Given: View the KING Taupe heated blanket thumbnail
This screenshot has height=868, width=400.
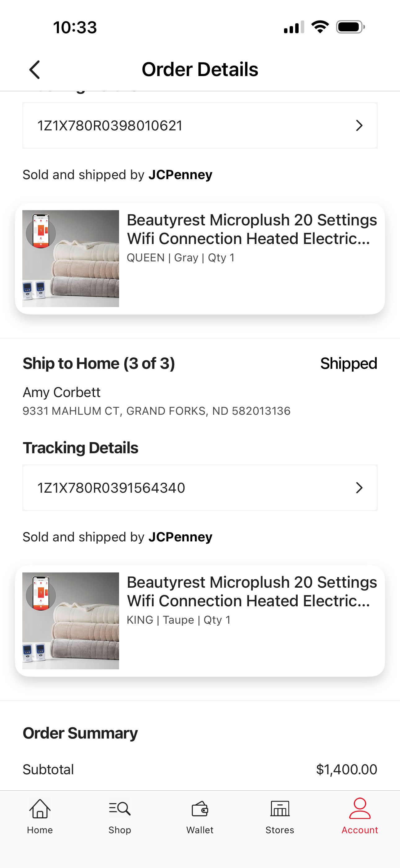Looking at the screenshot, I should pos(71,621).
